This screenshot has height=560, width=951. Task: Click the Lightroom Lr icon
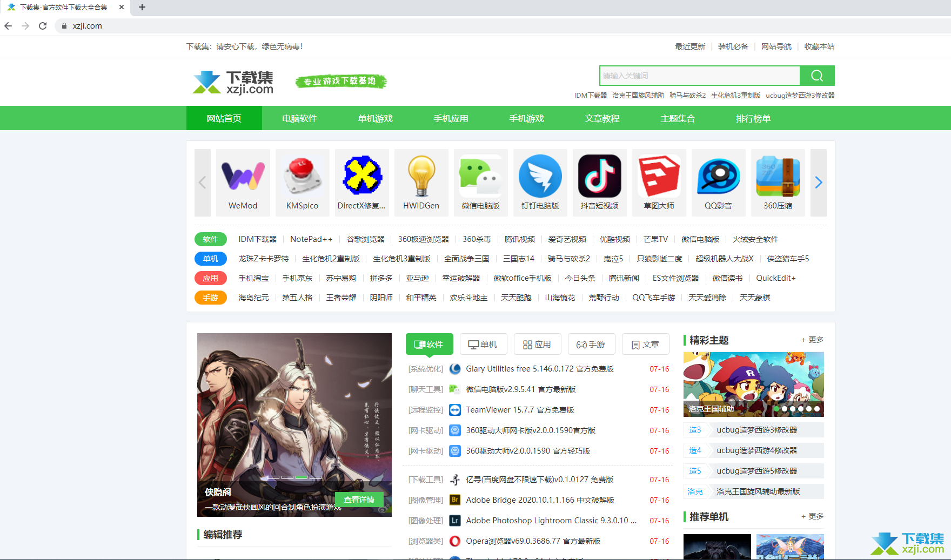coord(455,521)
